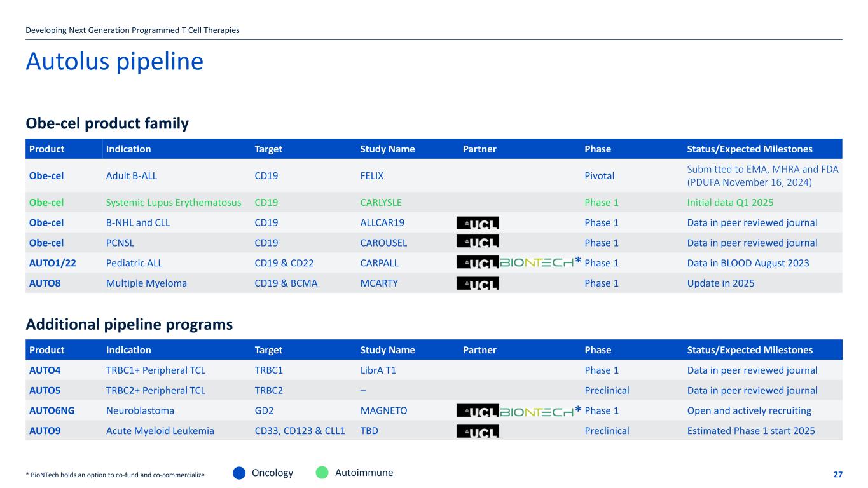Click the UCL logo in Neuroblastoma row
The height and width of the screenshot is (488, 868).
(x=478, y=410)
